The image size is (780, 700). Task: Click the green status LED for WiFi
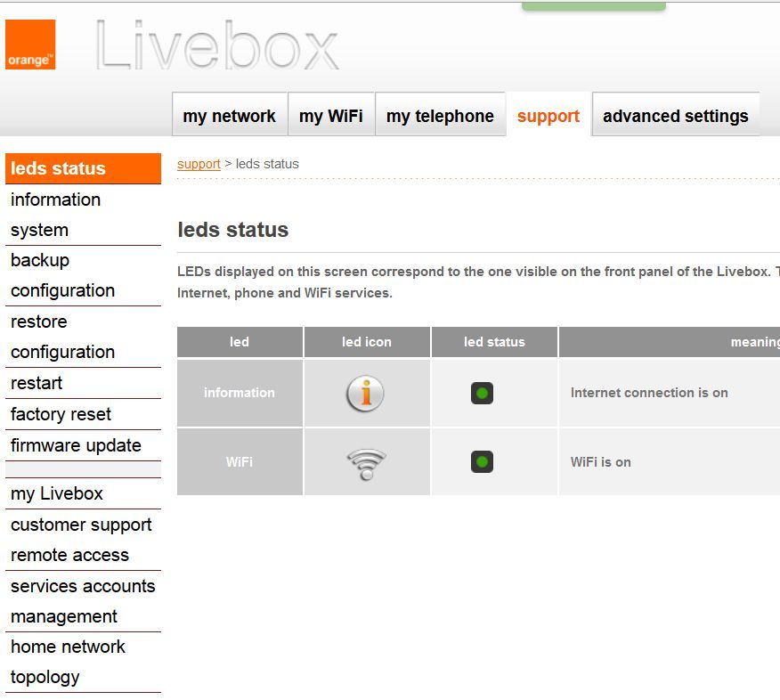482,461
